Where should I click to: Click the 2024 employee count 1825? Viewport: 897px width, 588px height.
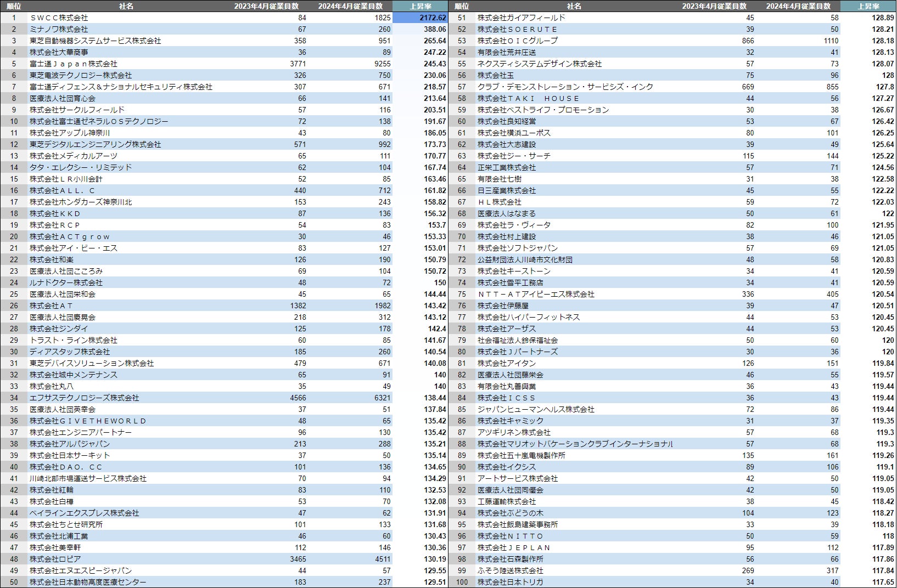click(383, 18)
